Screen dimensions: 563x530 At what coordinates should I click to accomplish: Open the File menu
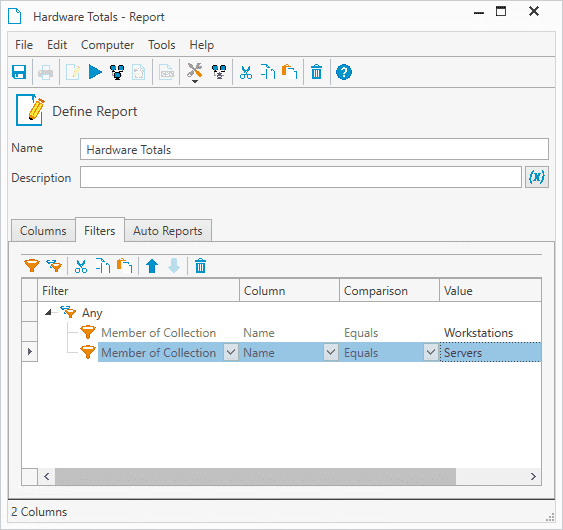(x=24, y=45)
